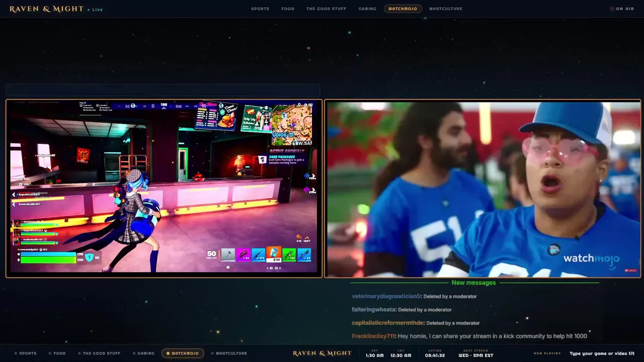Click the ON AIR text in header
Image resolution: width=644 pixels, height=362 pixels.
[x=625, y=9]
